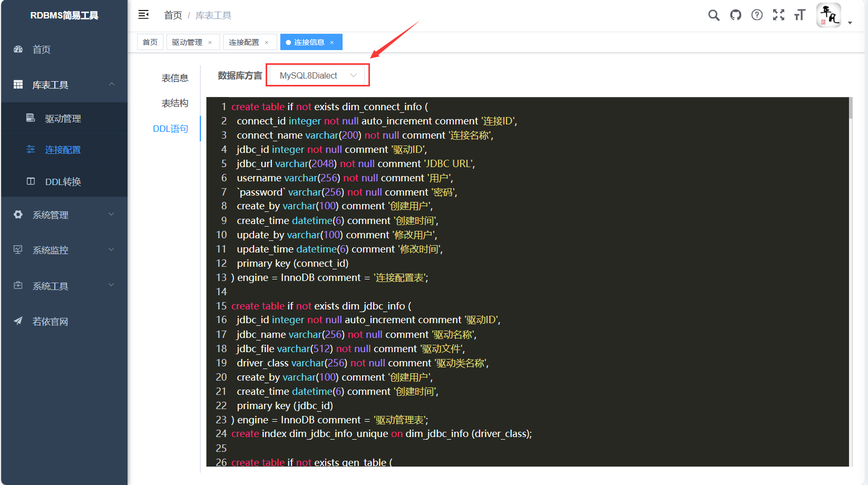Open the DDL转换 sidebar menu item
Screen dimensions: 868x485
[64, 181]
